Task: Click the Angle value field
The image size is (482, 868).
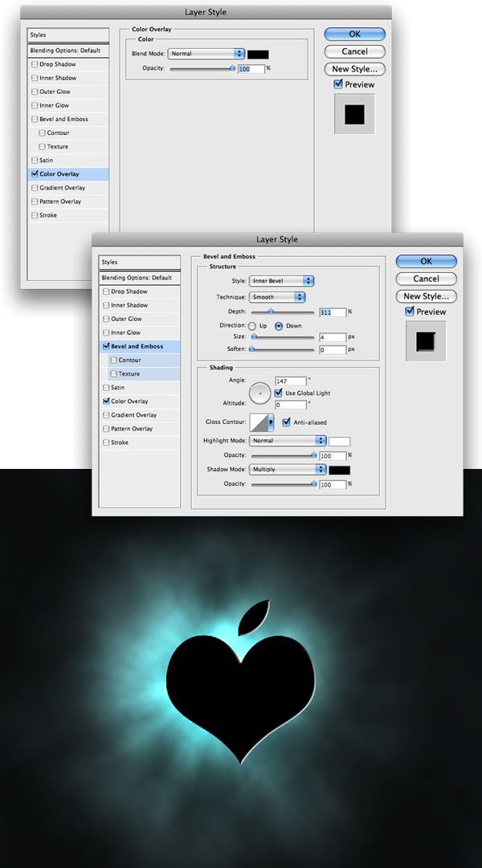Action: [x=291, y=381]
